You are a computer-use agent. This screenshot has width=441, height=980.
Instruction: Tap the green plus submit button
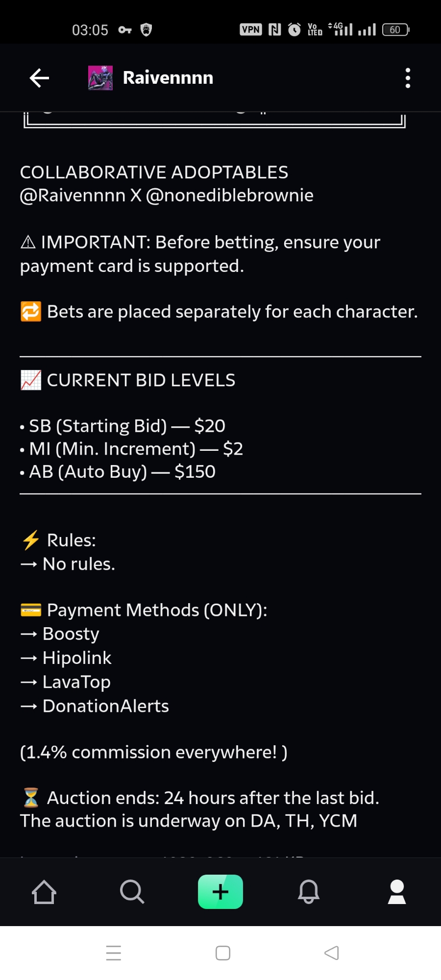(x=220, y=892)
